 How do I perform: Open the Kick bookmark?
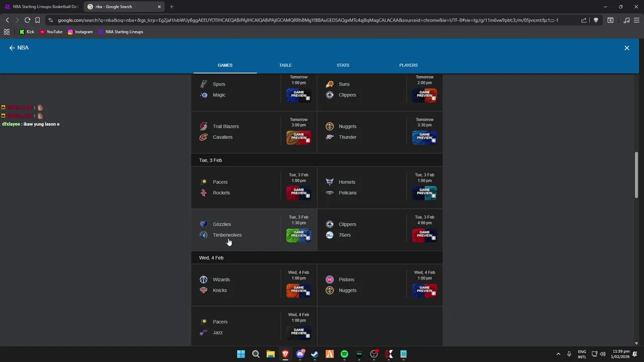tap(27, 32)
